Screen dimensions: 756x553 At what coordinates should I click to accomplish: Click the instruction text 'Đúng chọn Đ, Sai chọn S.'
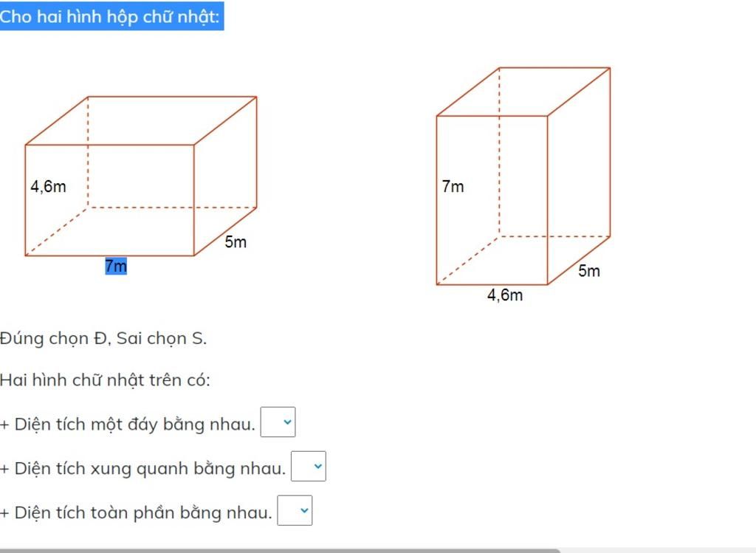pyautogui.click(x=103, y=338)
